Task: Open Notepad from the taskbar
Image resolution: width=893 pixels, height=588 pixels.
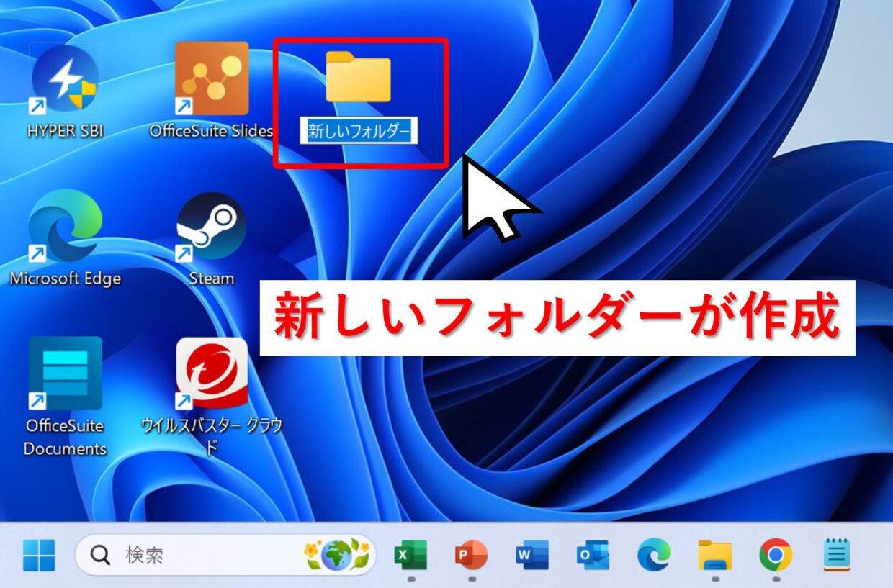Action: [x=837, y=555]
